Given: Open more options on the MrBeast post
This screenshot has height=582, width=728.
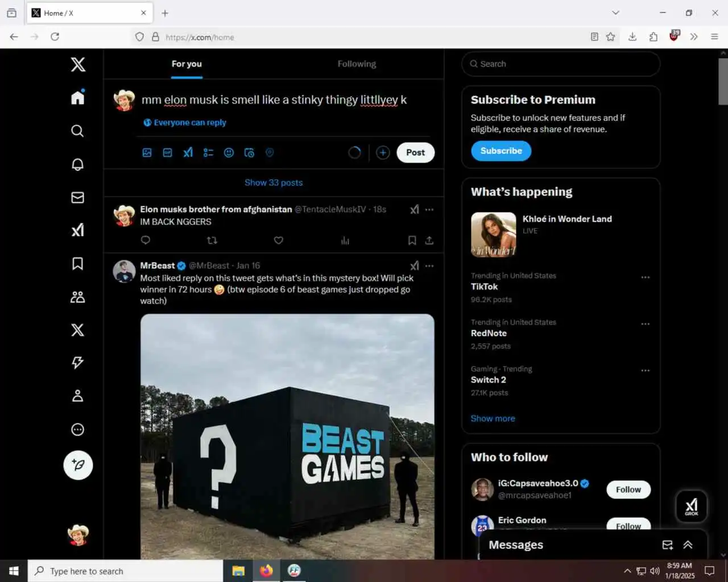Looking at the screenshot, I should [x=429, y=265].
